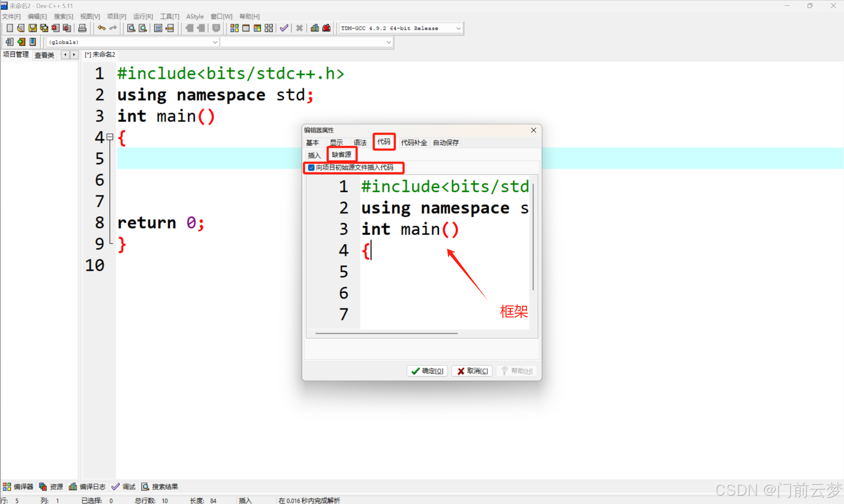The image size is (844, 504).
Task: Click the dialog code editor horizontal scrollbar
Action: [x=386, y=333]
